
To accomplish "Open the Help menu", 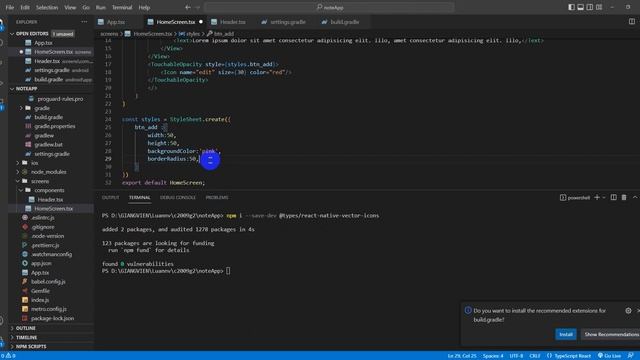I will (144, 7).
